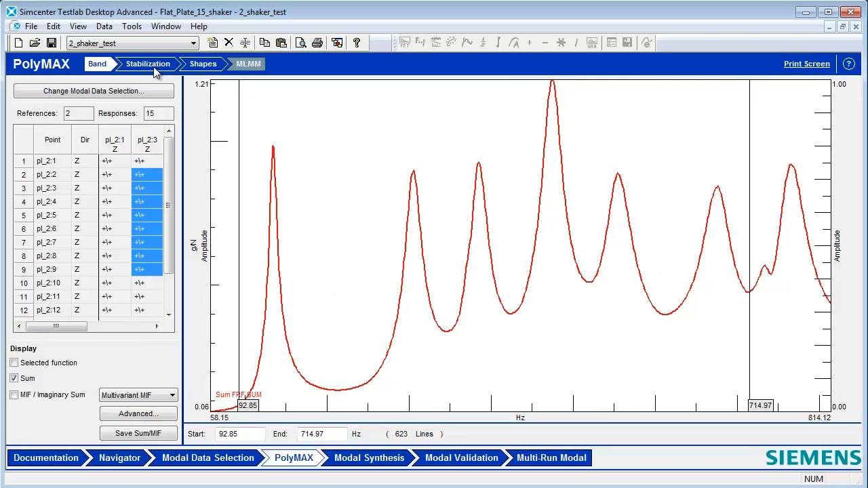Image resolution: width=868 pixels, height=488 pixels.
Task: Save the project with the floppy disk icon
Action: point(51,43)
